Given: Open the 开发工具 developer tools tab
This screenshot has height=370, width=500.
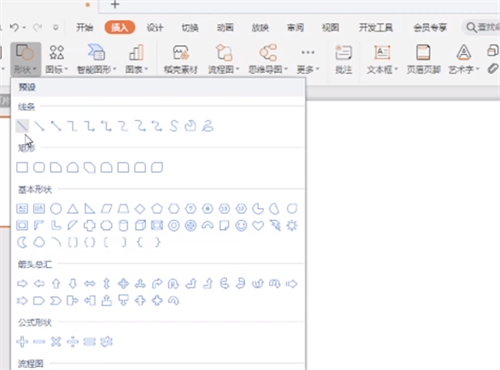Looking at the screenshot, I should point(376,27).
